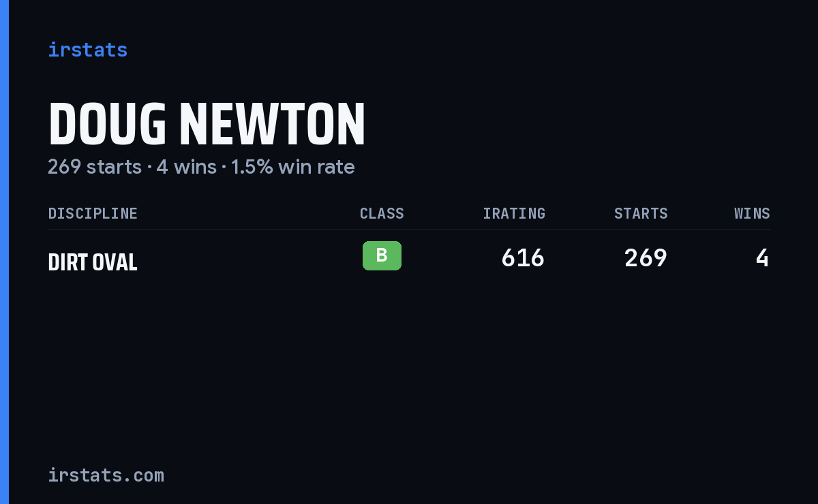The image size is (818, 504).
Task: Click the 1.5% win rate summary text
Action: pos(292,167)
